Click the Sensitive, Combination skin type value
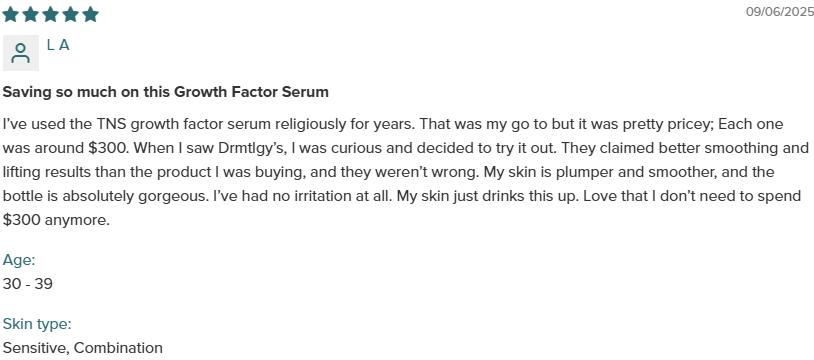 click(83, 348)
